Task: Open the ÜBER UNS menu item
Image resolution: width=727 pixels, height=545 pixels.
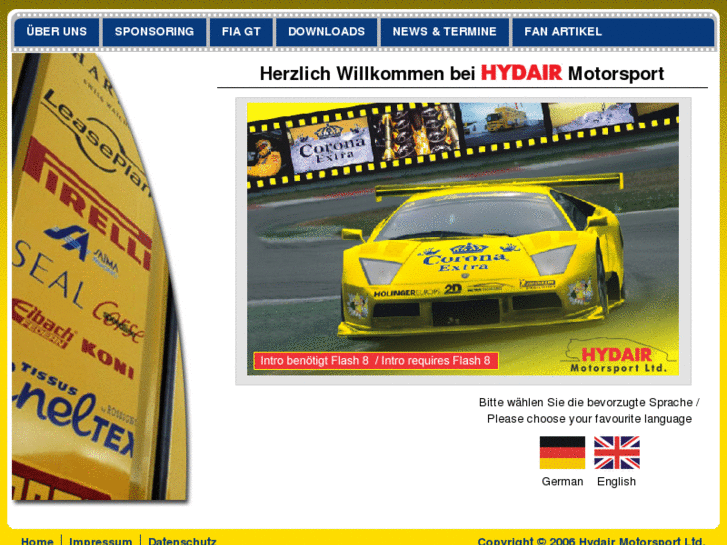Action: pyautogui.click(x=57, y=32)
